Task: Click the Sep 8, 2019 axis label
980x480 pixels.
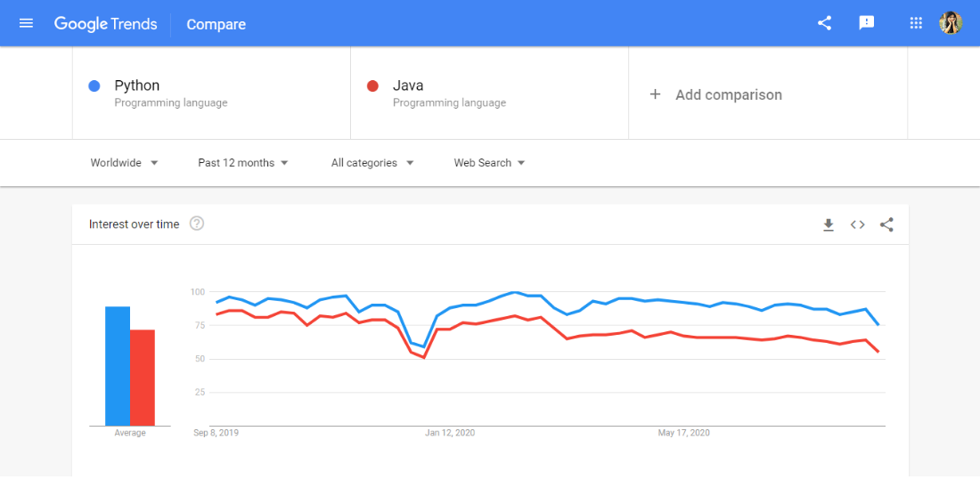Action: click(x=216, y=433)
